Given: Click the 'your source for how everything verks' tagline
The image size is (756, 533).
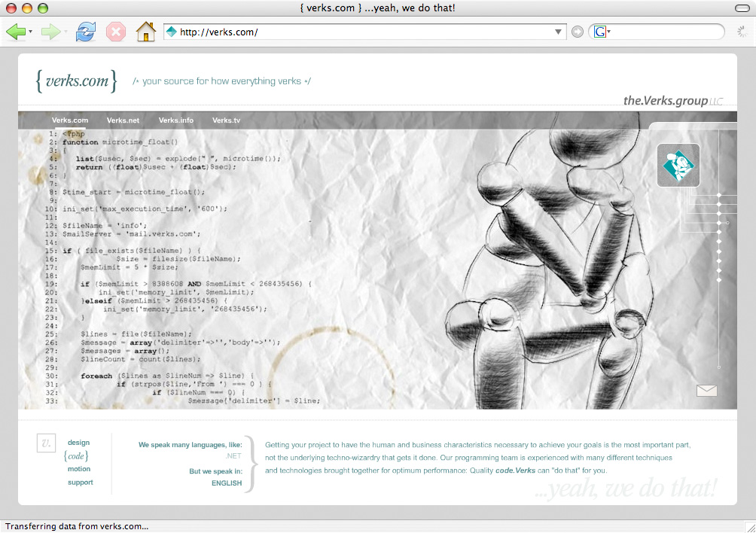Looking at the screenshot, I should pos(222,81).
